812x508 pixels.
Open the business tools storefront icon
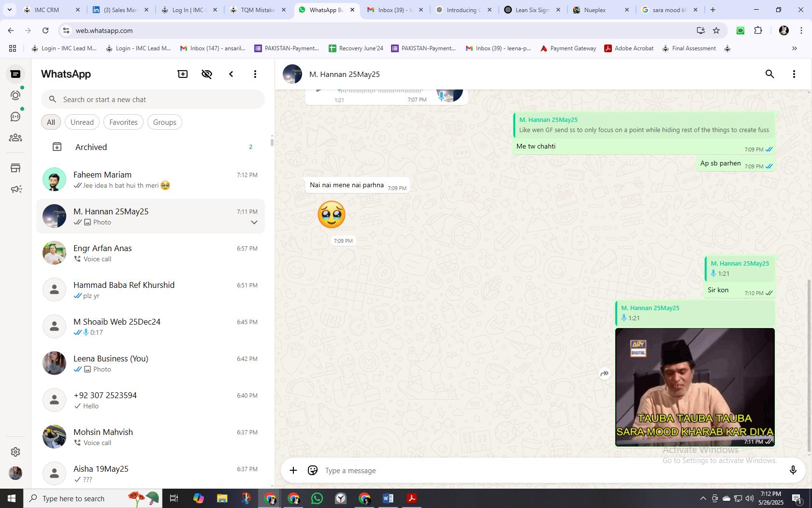pos(15,168)
